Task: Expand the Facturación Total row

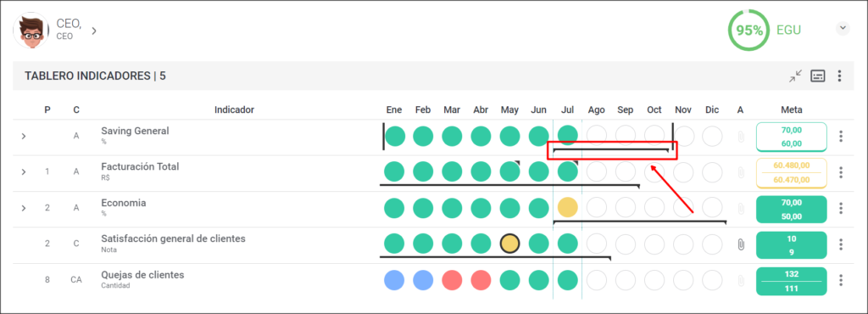Action: (x=23, y=171)
